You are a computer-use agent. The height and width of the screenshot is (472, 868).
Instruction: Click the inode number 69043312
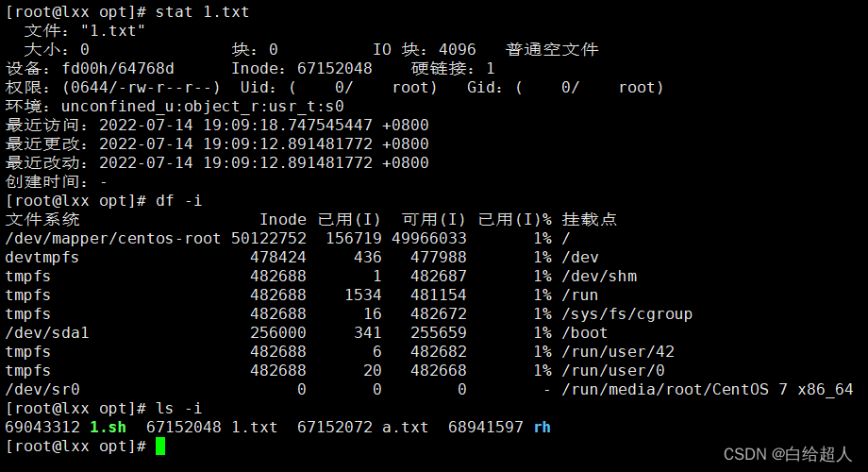point(42,427)
